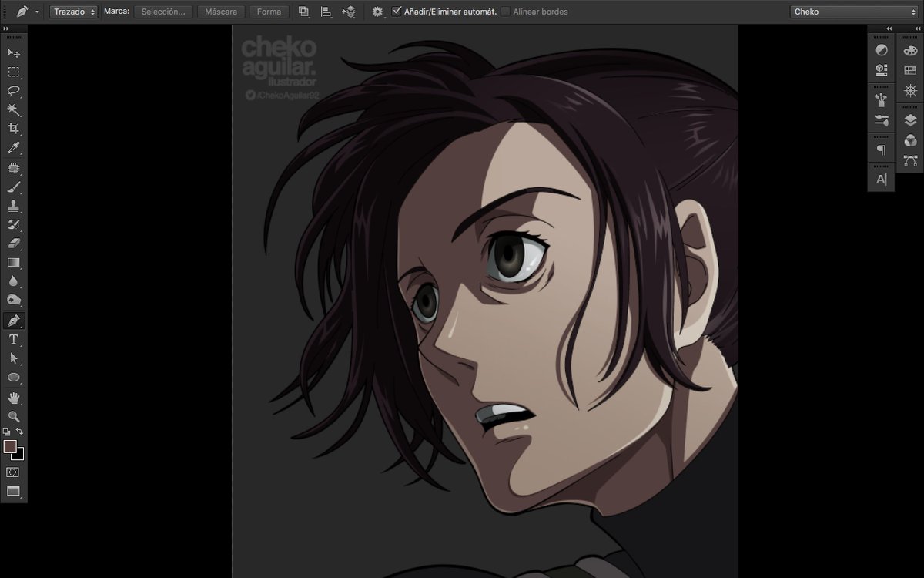
Task: Open the Channels panel icon
Action: [x=910, y=140]
